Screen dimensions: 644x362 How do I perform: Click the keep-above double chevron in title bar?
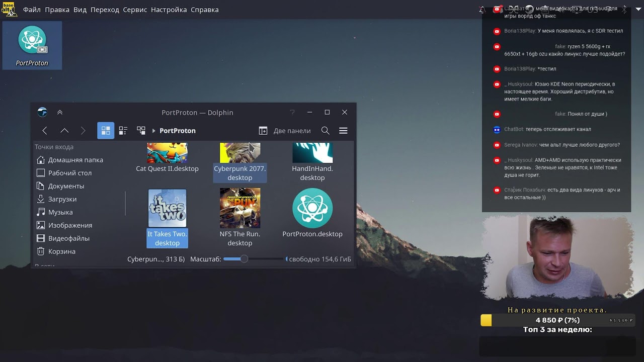click(x=60, y=112)
